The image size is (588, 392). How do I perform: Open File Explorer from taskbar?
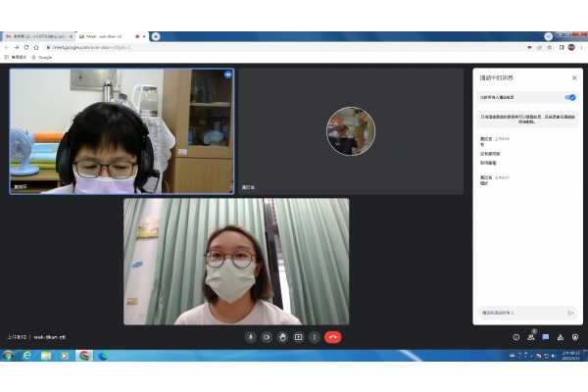46,355
